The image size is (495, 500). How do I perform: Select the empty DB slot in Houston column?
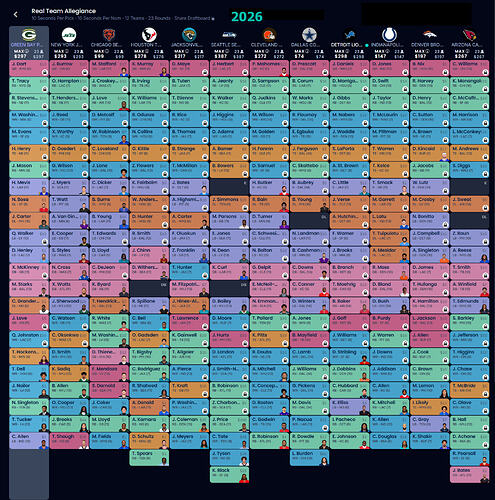tap(149, 288)
